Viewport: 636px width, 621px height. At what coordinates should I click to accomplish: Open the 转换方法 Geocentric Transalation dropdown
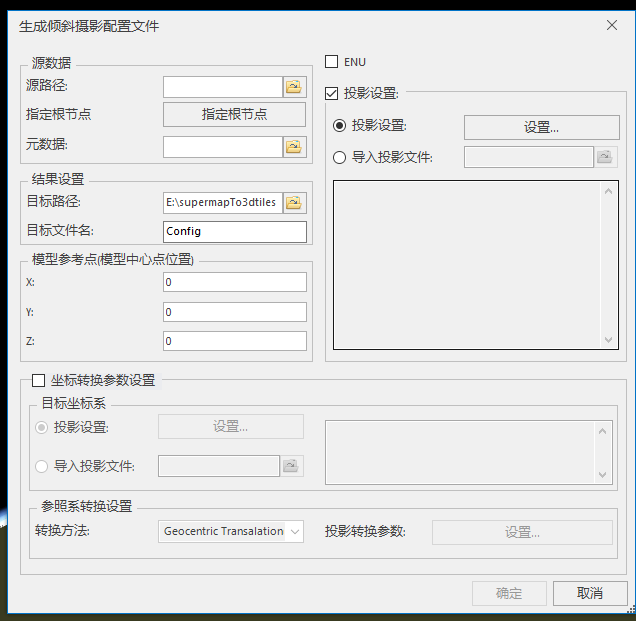[231, 531]
